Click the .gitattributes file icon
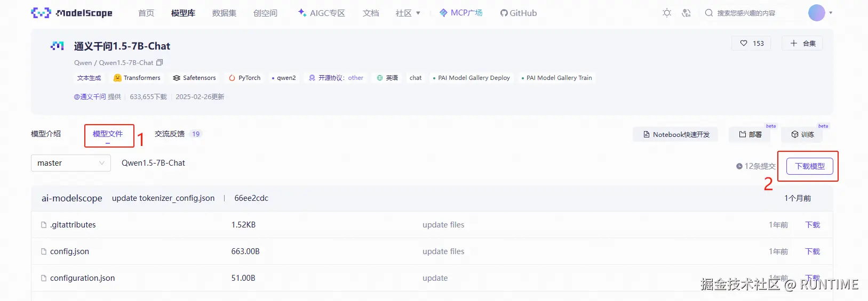Screen dimensions: 868x301 pyautogui.click(x=44, y=225)
